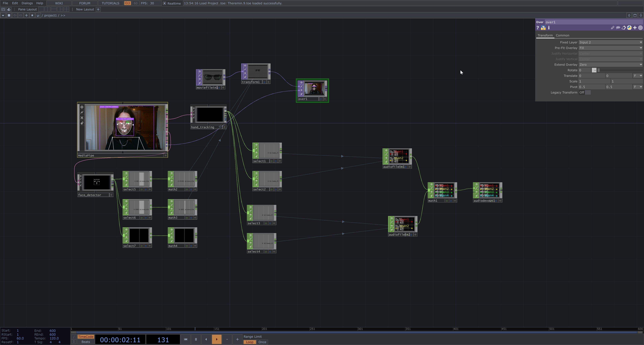Click the bookmark star icon
Image resolution: width=644 pixels, height=345 pixels.
(x=32, y=15)
